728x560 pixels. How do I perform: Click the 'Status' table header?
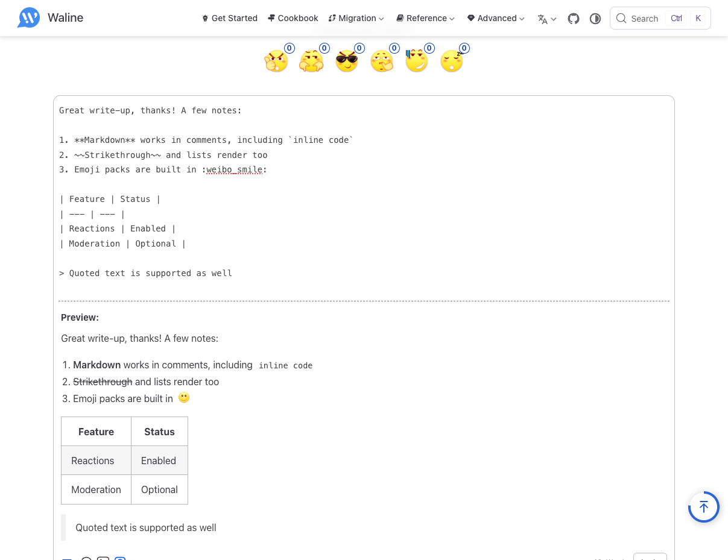pos(159,432)
